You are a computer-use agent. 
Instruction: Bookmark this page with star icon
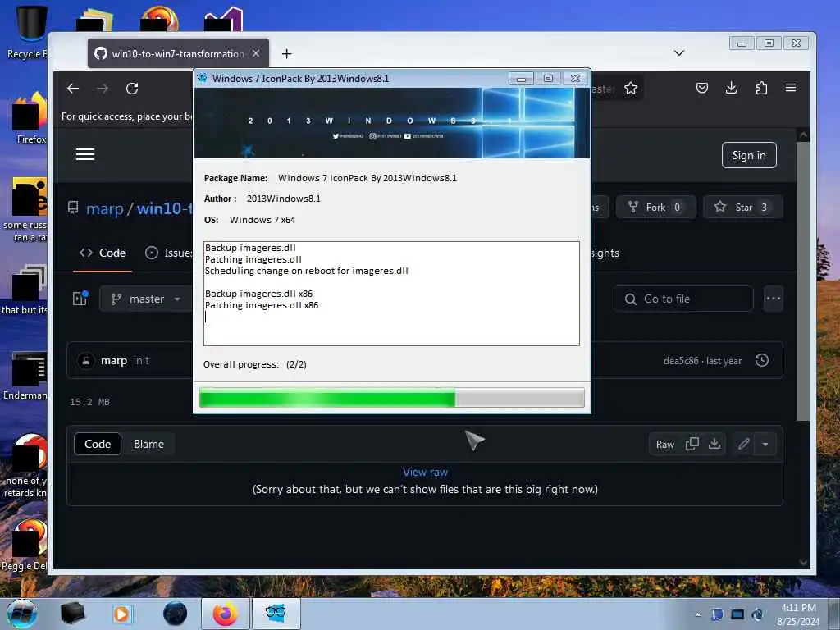(631, 89)
